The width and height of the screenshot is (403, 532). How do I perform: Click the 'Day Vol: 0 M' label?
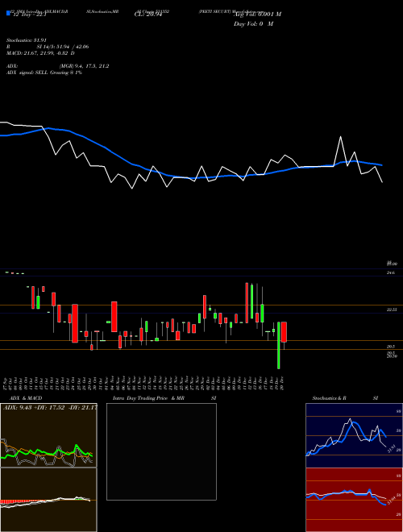(x=253, y=23)
